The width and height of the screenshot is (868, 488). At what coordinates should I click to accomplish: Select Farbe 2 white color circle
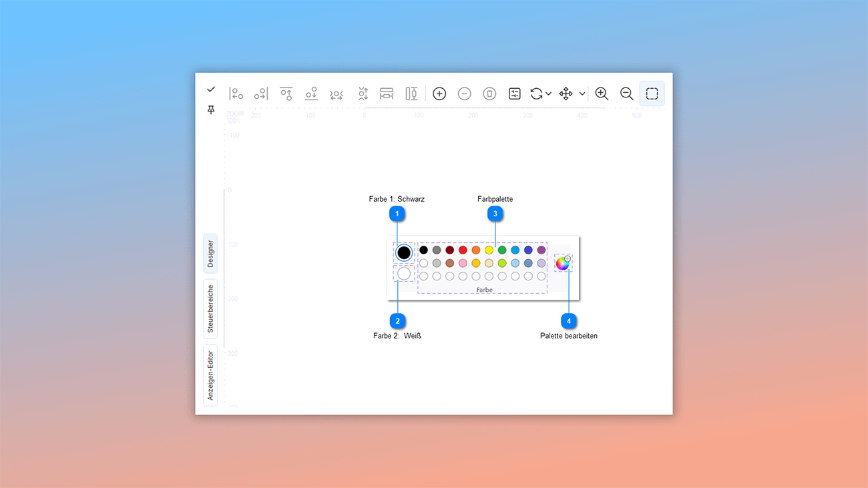403,273
